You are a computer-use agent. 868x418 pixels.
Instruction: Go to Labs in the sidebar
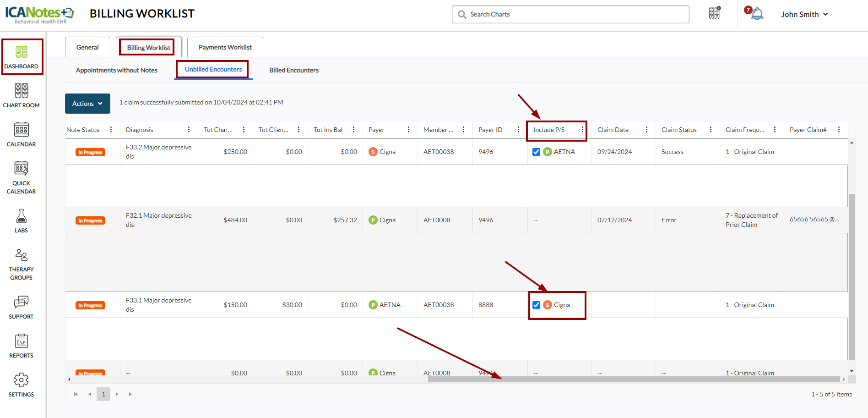[x=21, y=220]
